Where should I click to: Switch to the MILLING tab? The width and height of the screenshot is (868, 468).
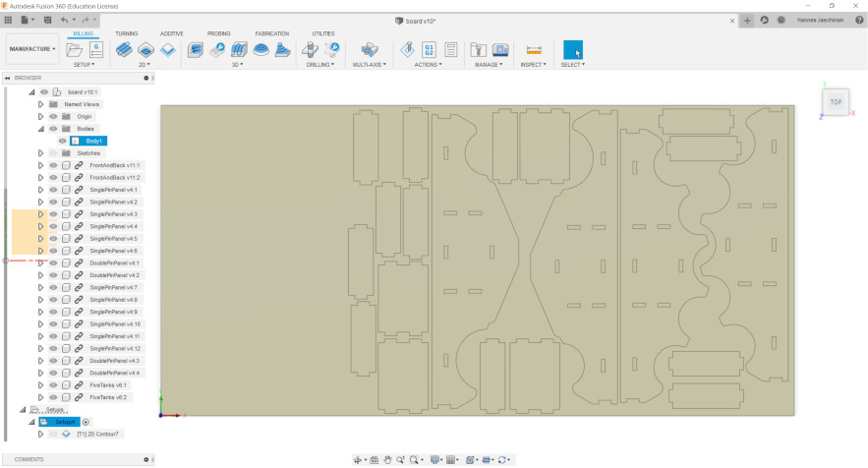pos(83,33)
